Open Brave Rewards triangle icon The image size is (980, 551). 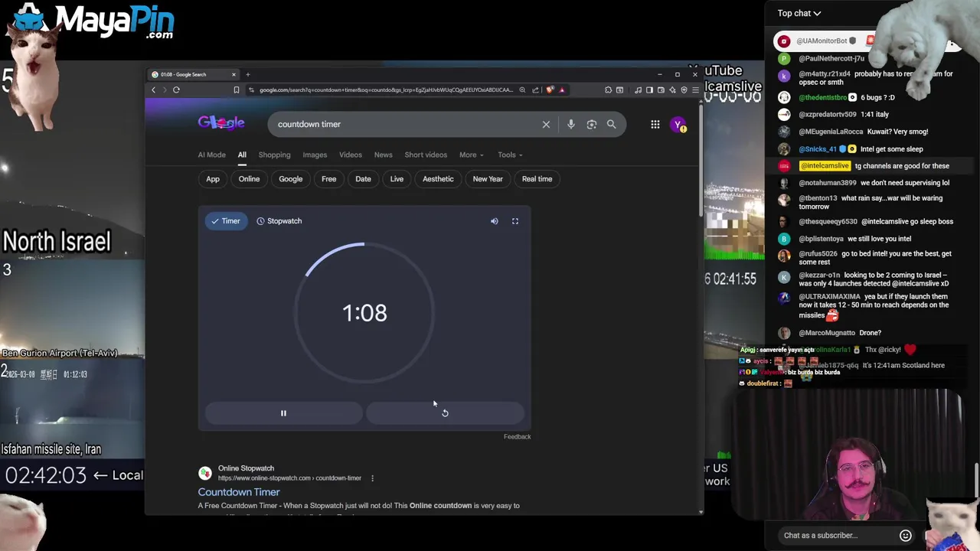[x=562, y=90]
